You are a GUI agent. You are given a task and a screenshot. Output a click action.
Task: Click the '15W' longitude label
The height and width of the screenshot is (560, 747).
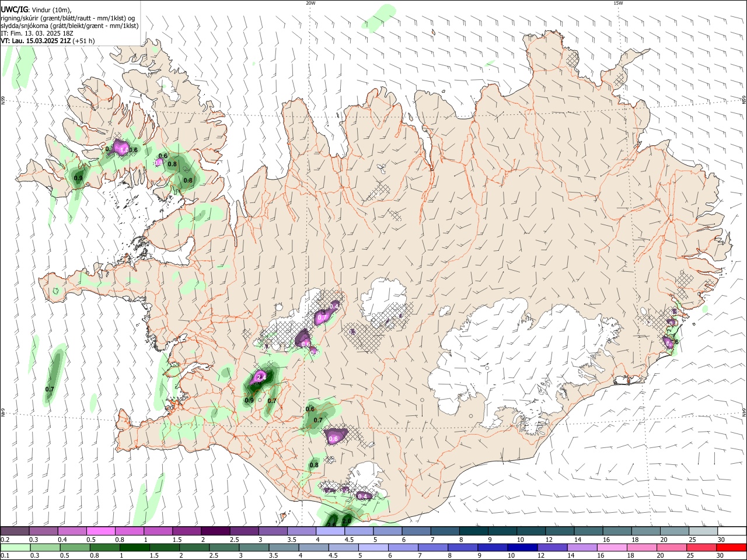click(x=618, y=3)
